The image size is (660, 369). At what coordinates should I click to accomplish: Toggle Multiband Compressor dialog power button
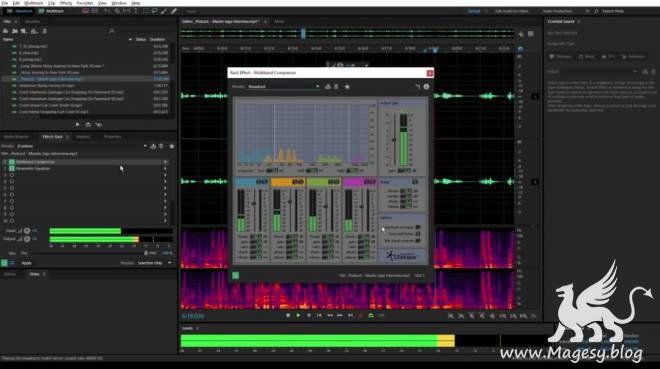(236, 275)
